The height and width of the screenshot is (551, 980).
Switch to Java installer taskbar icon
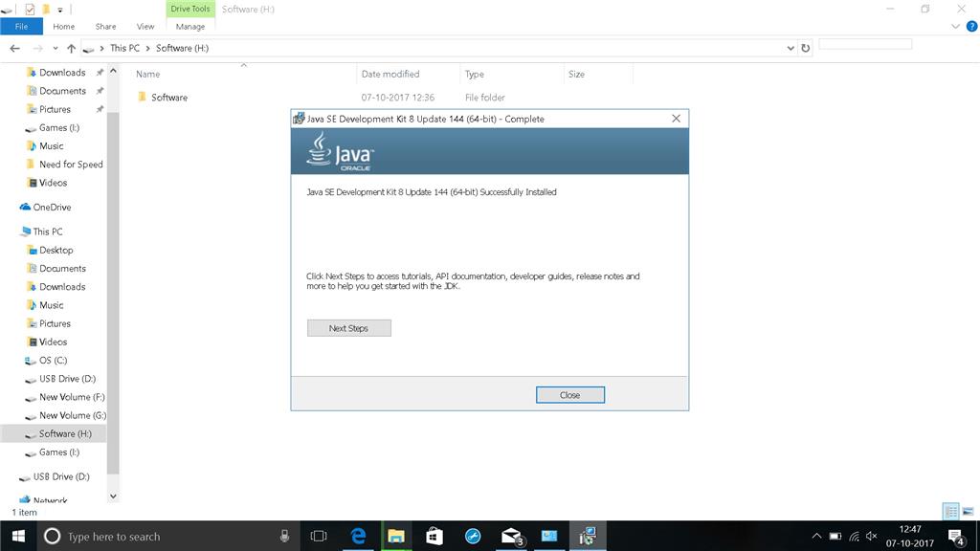pyautogui.click(x=588, y=536)
